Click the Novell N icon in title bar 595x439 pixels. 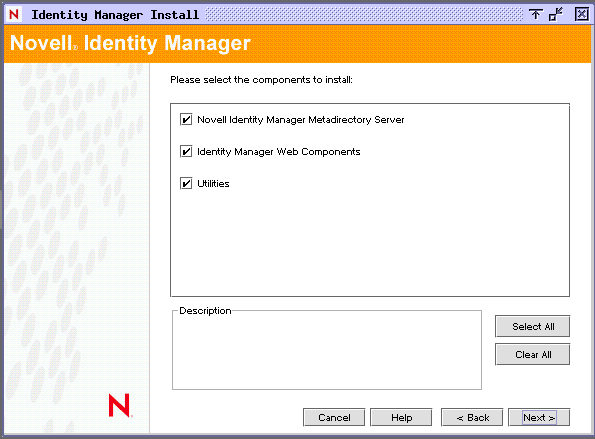coord(14,14)
